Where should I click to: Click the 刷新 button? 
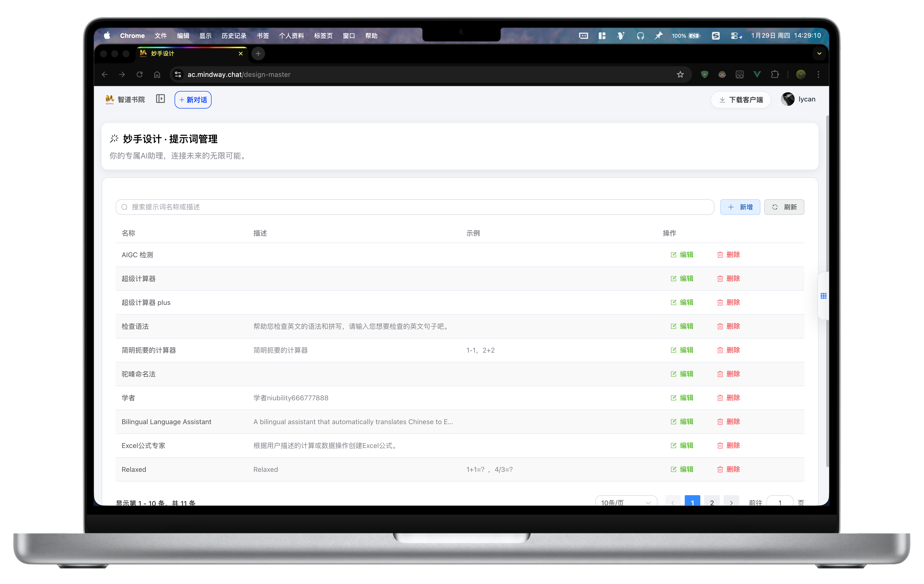click(x=784, y=207)
